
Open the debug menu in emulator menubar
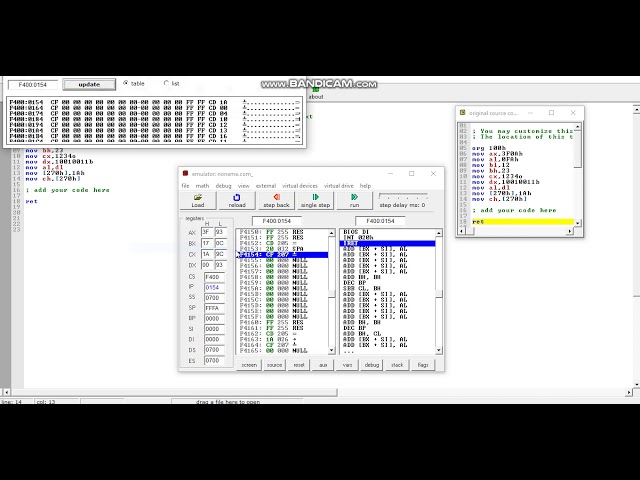pyautogui.click(x=223, y=186)
